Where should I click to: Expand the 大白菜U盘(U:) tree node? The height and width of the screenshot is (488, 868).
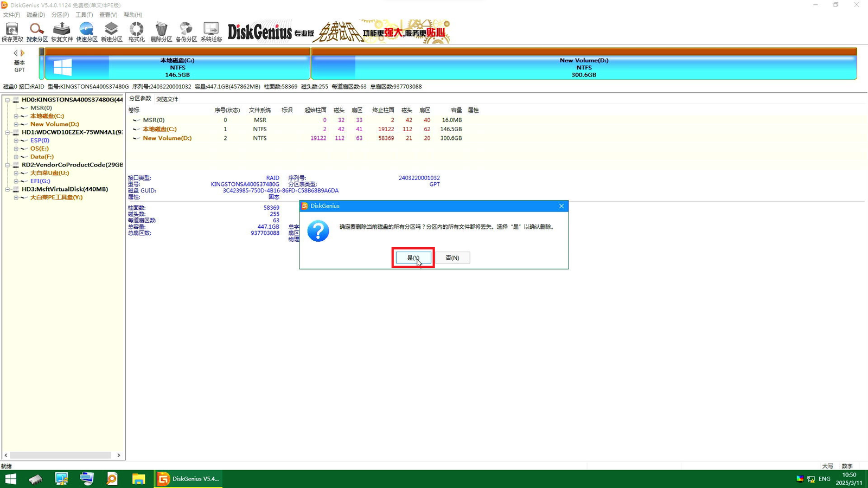[16, 173]
